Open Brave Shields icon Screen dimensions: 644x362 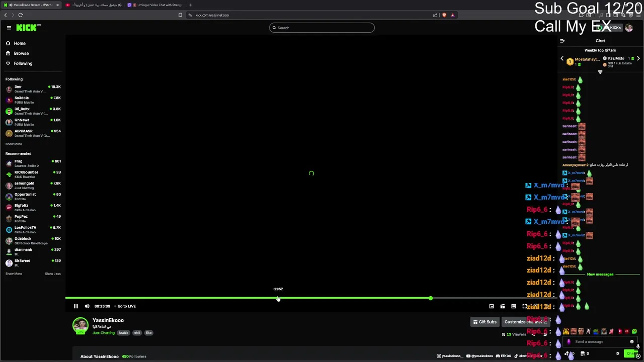(444, 15)
